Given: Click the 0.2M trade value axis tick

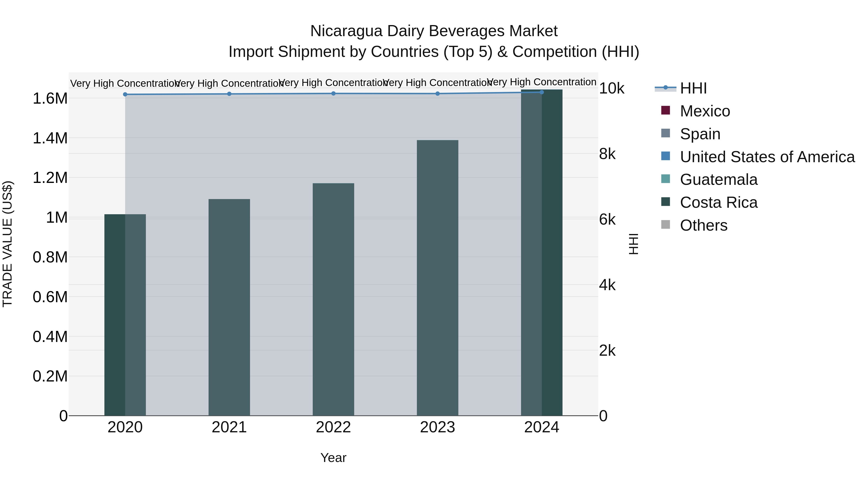Looking at the screenshot, I should pyautogui.click(x=50, y=376).
